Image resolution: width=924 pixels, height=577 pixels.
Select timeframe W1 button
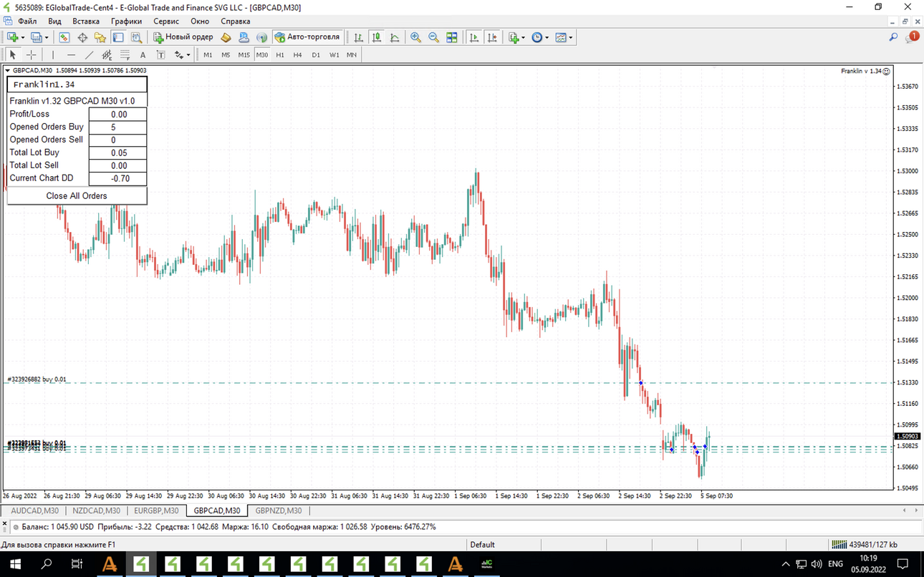[334, 54]
